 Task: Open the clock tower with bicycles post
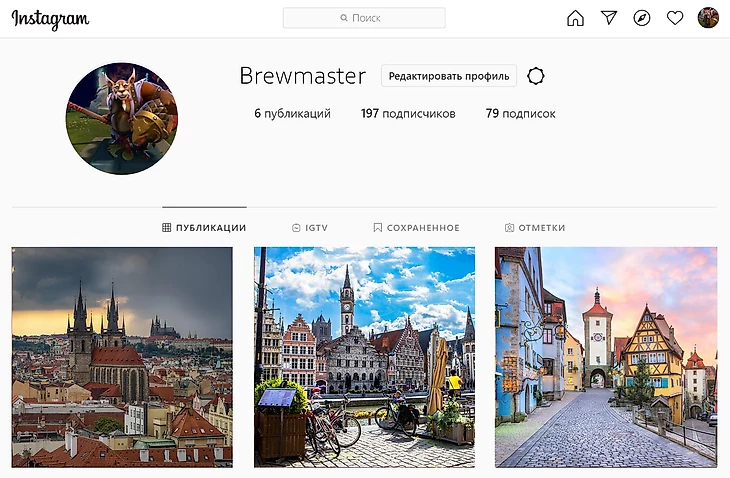365,357
